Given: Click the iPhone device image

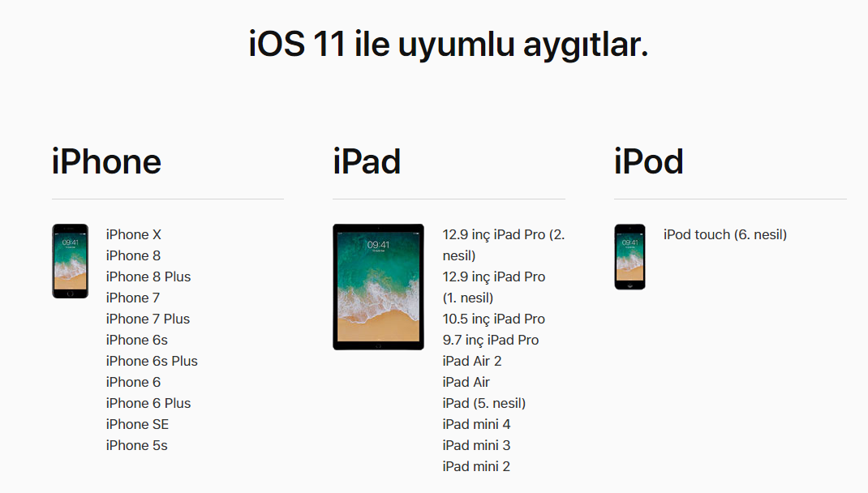Looking at the screenshot, I should (x=71, y=261).
